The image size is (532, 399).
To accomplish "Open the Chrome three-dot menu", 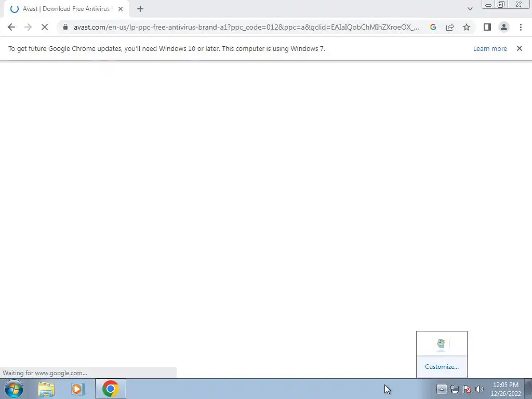I will coord(521,27).
